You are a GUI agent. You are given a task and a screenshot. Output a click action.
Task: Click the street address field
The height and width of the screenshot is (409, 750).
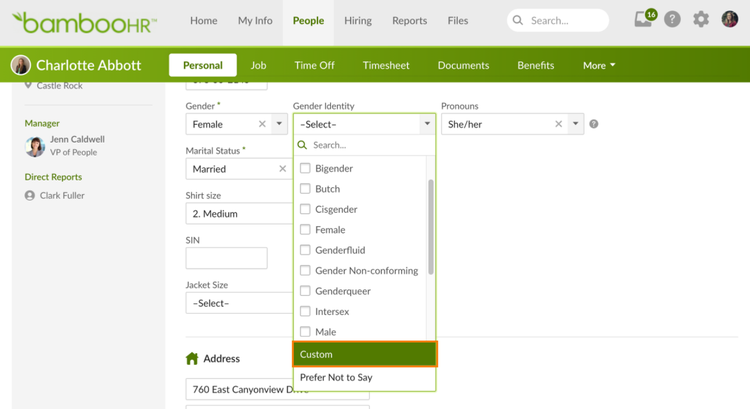pyautogui.click(x=277, y=389)
